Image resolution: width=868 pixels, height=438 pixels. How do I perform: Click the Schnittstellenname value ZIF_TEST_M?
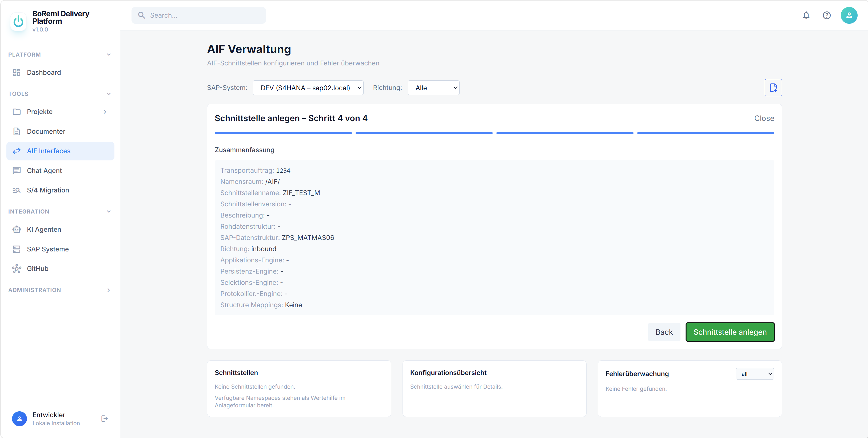pos(301,193)
